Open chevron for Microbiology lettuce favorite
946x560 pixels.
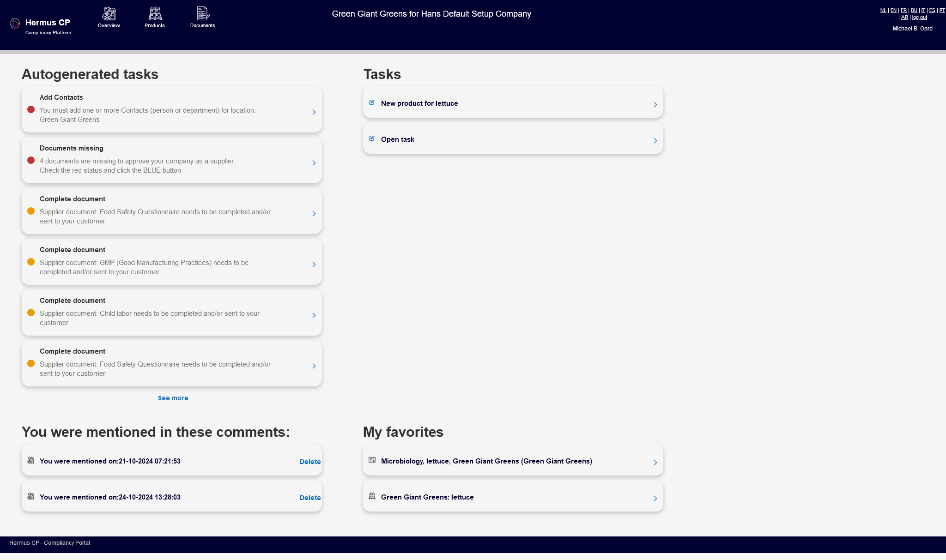pyautogui.click(x=655, y=463)
